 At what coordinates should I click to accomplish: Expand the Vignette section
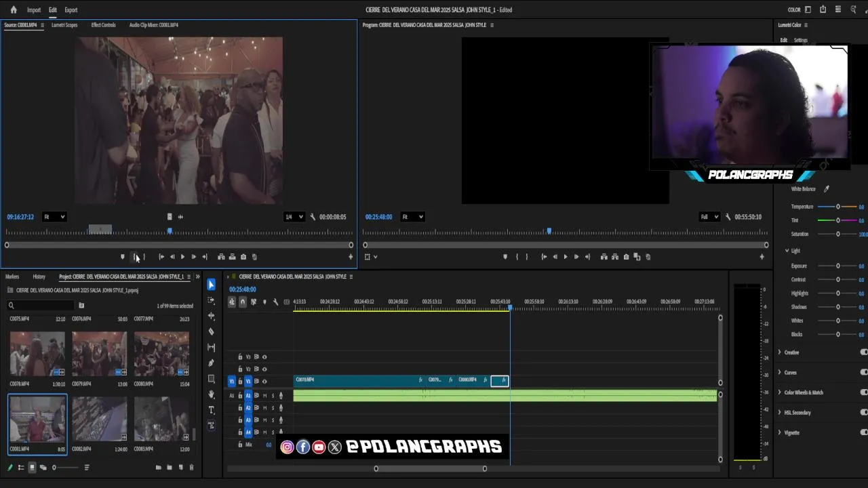(780, 432)
